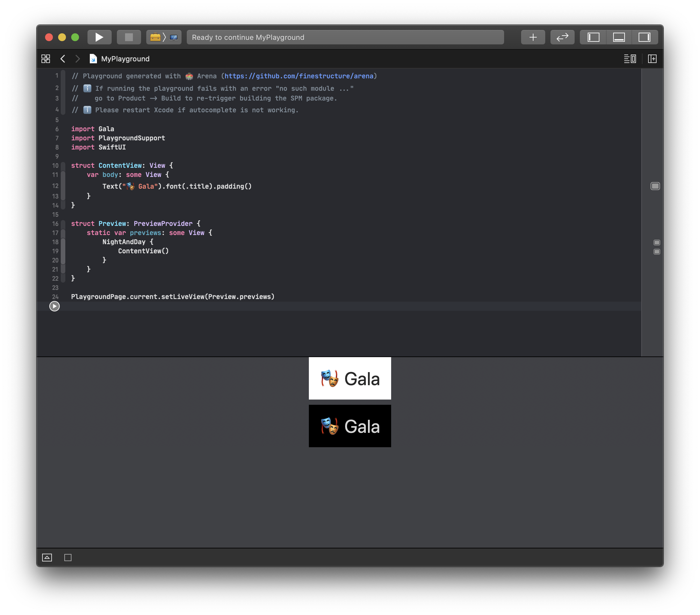
Task: Open the editor options menu
Action: point(629,58)
